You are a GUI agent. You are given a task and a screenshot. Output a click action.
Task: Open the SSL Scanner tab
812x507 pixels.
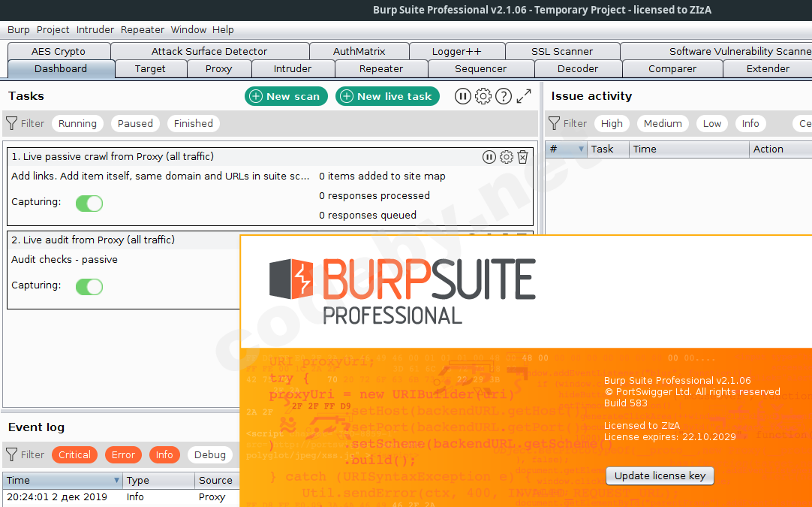pos(562,51)
